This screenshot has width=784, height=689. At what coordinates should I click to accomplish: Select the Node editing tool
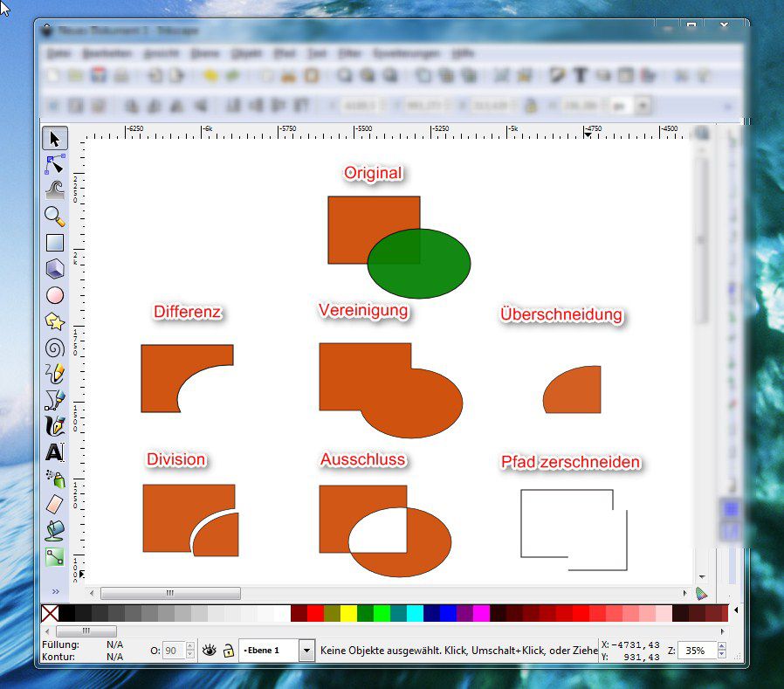coord(54,164)
